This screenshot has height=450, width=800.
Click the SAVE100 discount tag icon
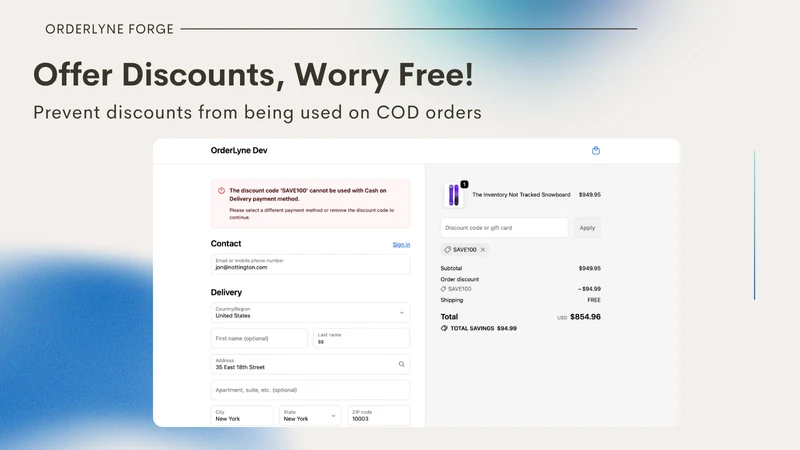coord(447,249)
